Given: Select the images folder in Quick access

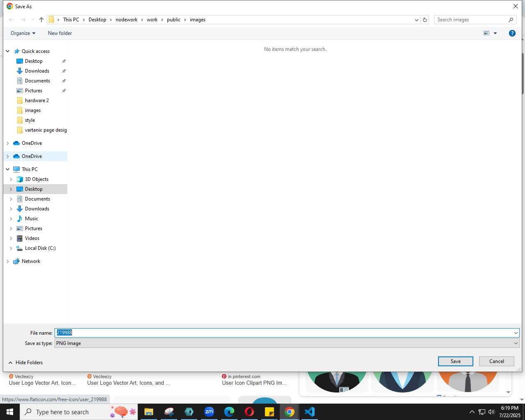Looking at the screenshot, I should (33, 110).
